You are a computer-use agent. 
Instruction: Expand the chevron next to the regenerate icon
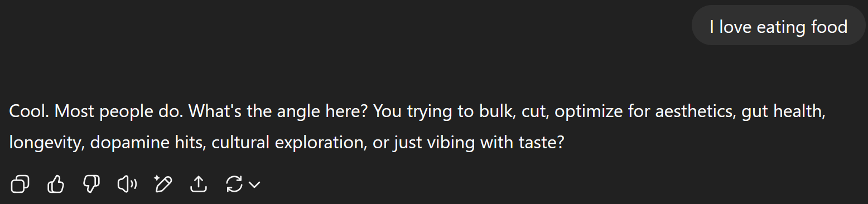[x=254, y=184]
